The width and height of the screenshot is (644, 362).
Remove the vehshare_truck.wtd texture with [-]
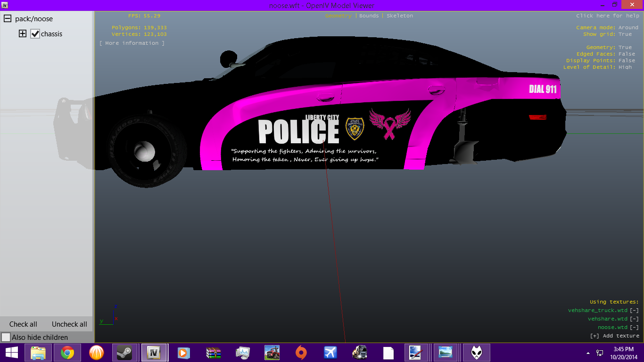coord(634,310)
